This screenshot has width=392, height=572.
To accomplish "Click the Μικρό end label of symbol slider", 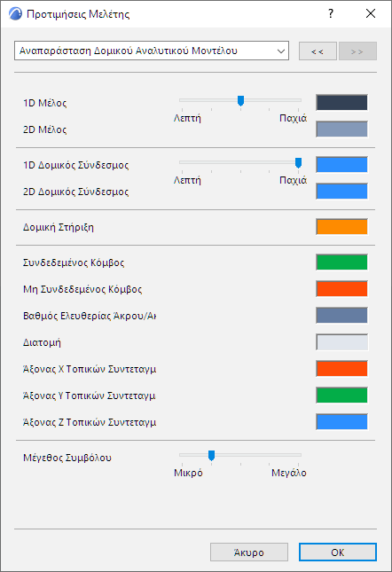I will (x=188, y=473).
